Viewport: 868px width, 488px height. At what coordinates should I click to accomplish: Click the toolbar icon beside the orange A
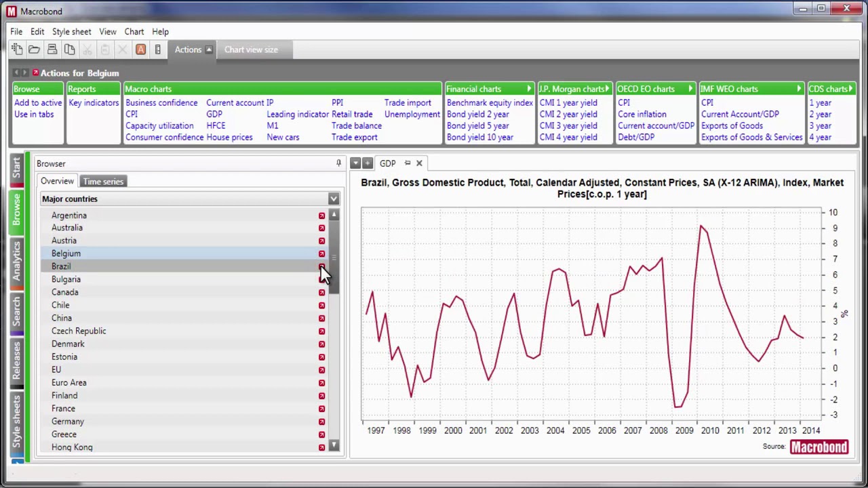(157, 49)
